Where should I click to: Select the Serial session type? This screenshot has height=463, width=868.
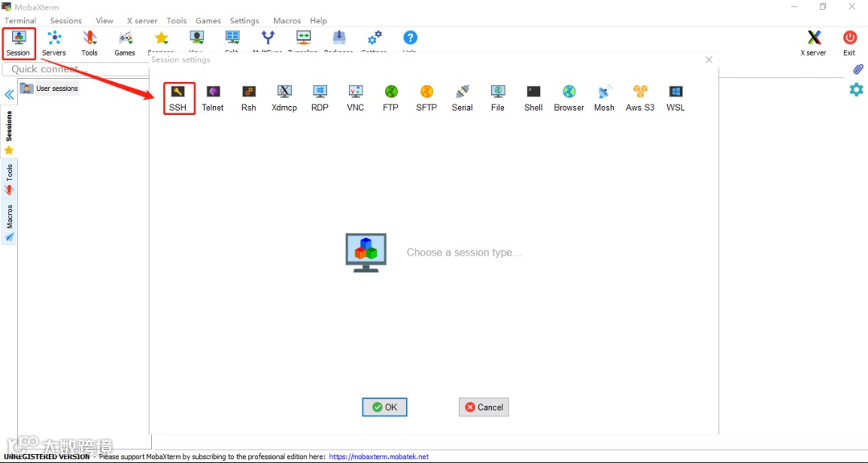461,98
